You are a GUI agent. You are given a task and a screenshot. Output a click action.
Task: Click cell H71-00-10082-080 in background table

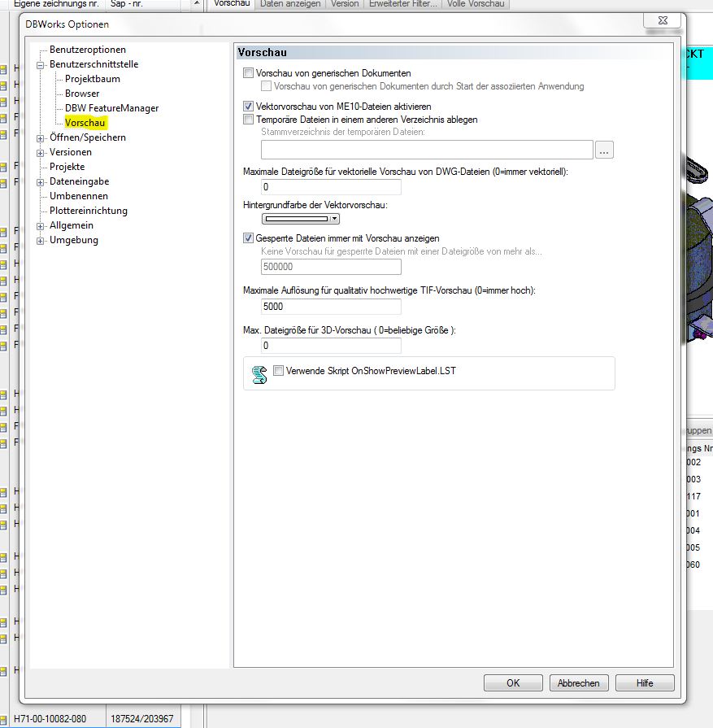(58, 718)
